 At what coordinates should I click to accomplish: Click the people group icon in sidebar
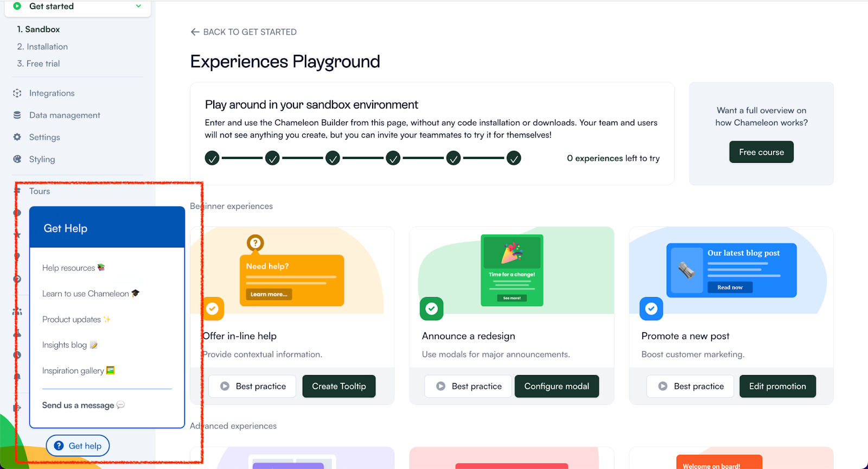point(17,312)
